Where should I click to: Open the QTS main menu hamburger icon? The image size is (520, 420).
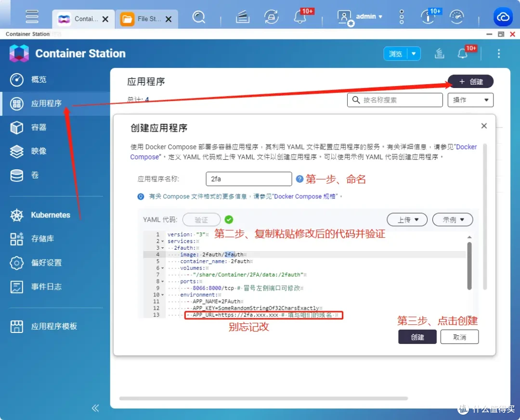pyautogui.click(x=32, y=16)
